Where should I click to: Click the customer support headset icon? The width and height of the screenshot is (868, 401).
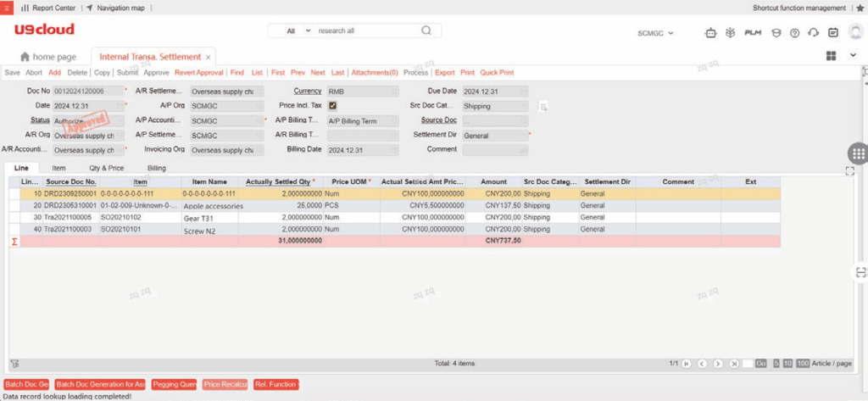[x=814, y=33]
